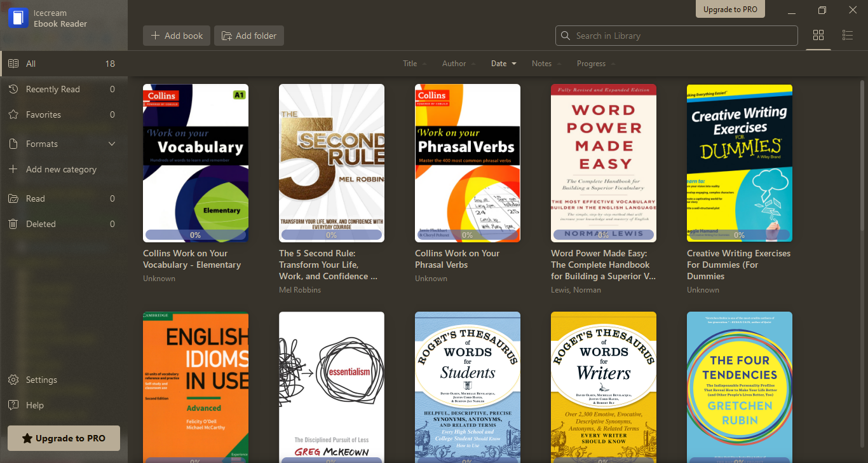Click the count 18 next to All
Screen dimensions: 868x463
click(110, 64)
